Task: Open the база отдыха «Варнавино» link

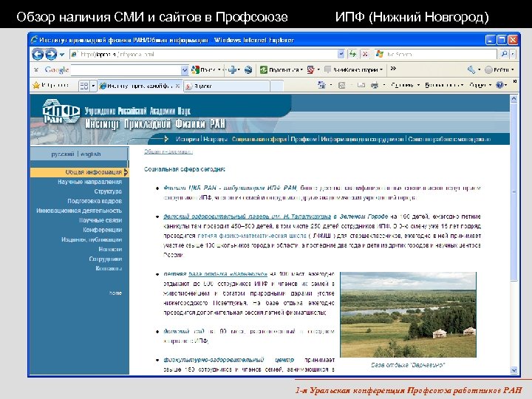Action: pos(228,274)
